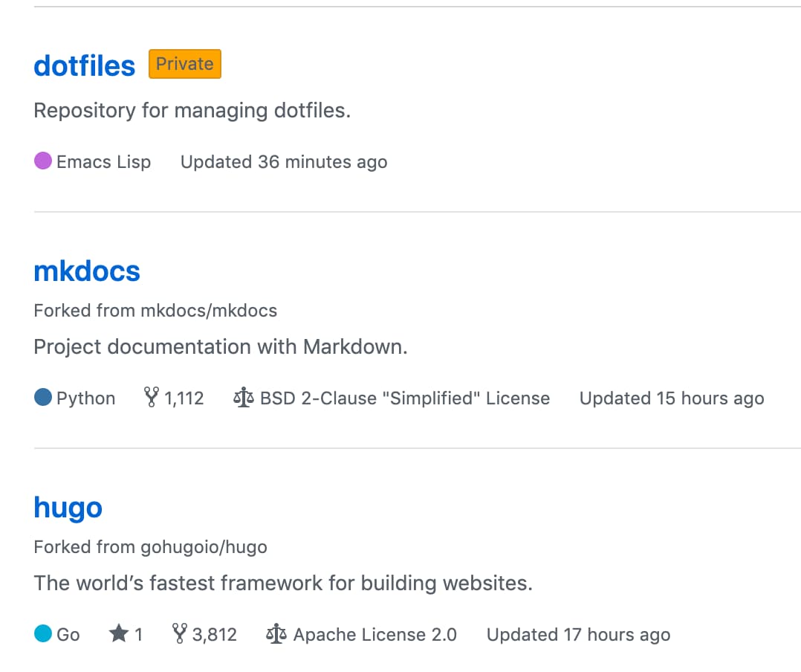Click the 3,812 fork count on hugo

215,634
